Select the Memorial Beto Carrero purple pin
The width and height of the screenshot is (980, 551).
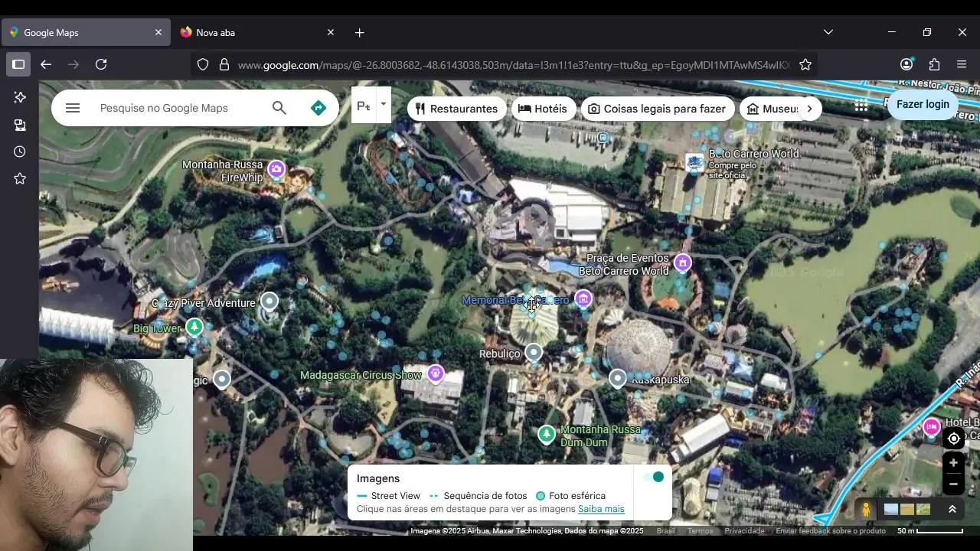pyautogui.click(x=583, y=298)
